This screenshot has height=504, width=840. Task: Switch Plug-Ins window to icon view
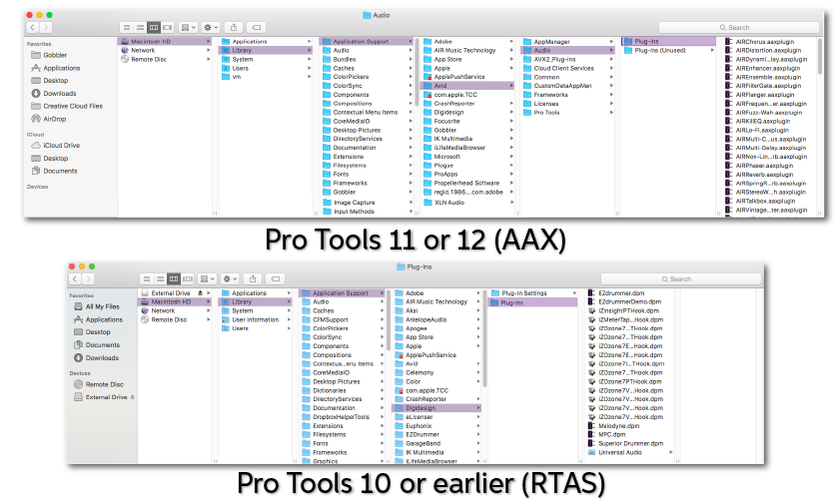pyautogui.click(x=146, y=278)
